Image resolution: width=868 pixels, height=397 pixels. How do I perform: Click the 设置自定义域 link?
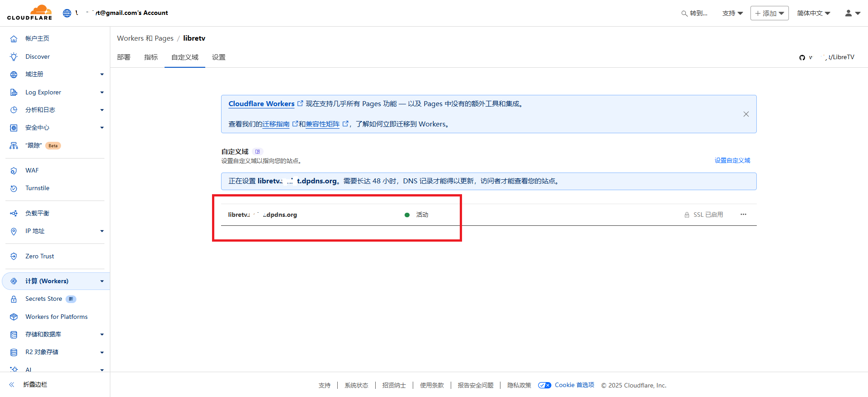[732, 160]
